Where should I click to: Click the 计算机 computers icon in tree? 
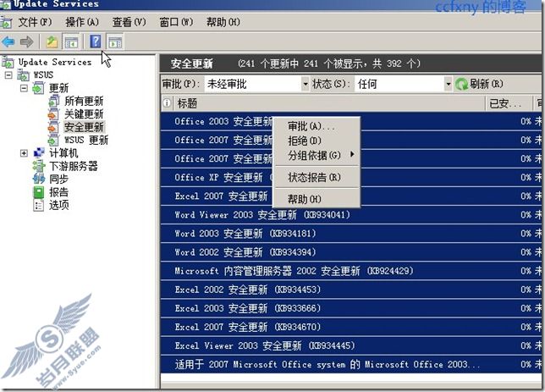point(39,153)
